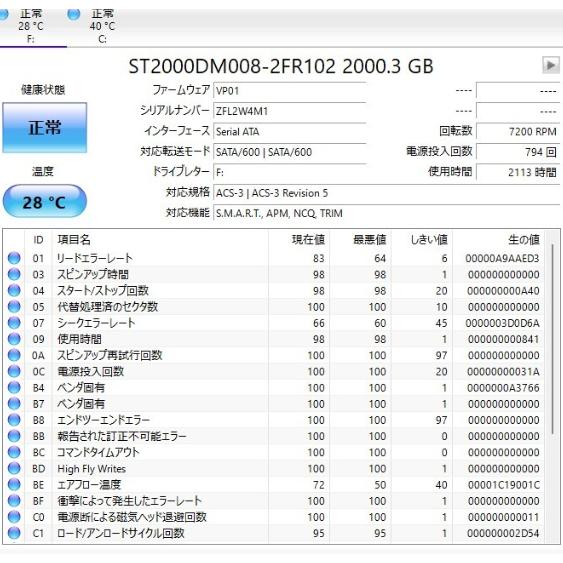Click the status icon for row C1
This screenshot has width=563, height=563.
point(14,532)
